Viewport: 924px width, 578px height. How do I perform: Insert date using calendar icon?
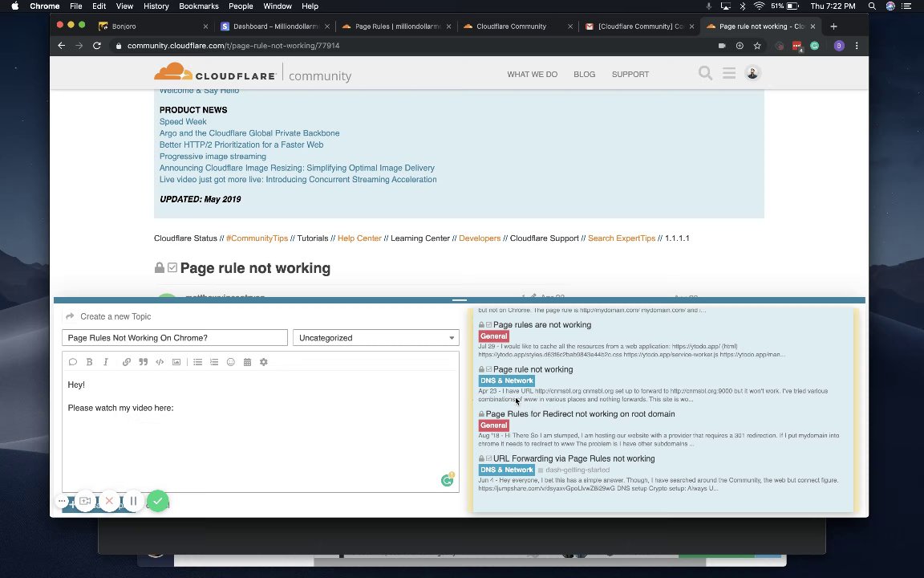pyautogui.click(x=248, y=362)
